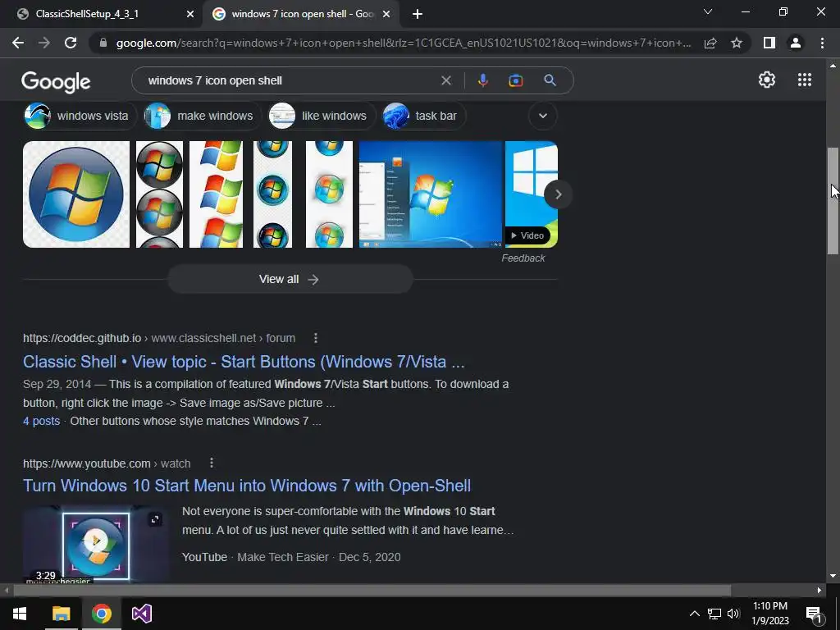Open the dark glass orb buttons image
The width and height of the screenshot is (840, 630).
[159, 194]
